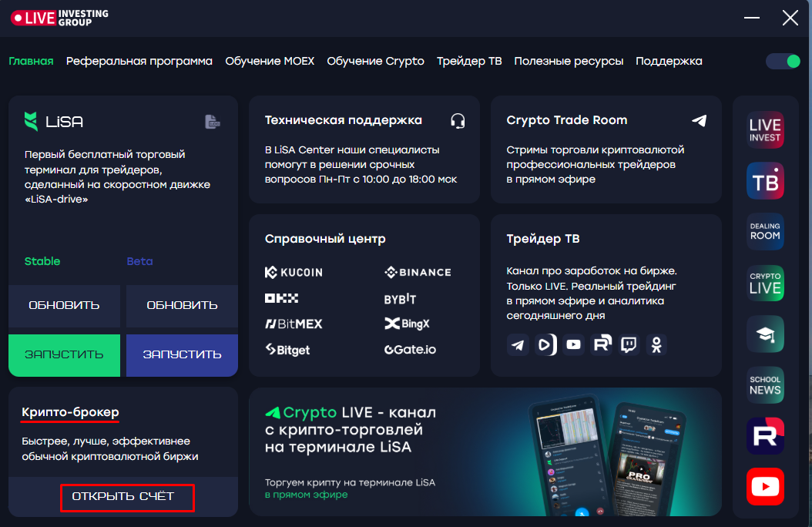This screenshot has width=812, height=527.
Task: Open the red YouTube sidebar icon
Action: tap(765, 487)
